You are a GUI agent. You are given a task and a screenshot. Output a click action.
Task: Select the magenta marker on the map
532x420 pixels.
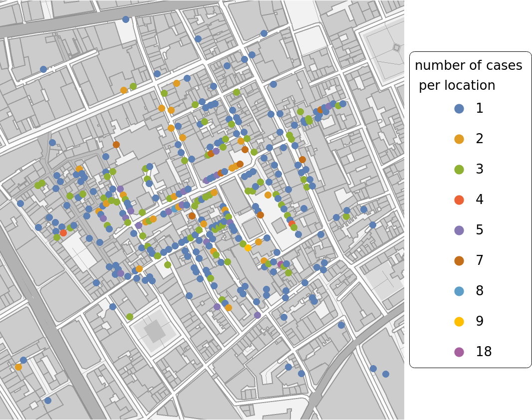point(280,264)
